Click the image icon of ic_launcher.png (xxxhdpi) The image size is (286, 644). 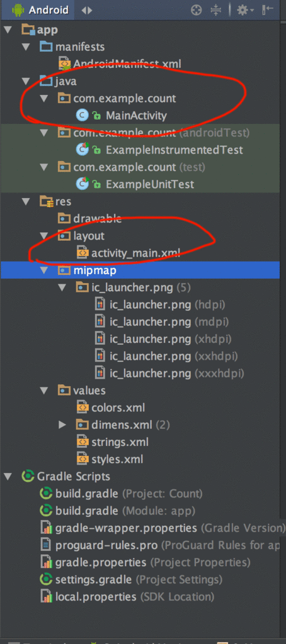click(x=100, y=374)
